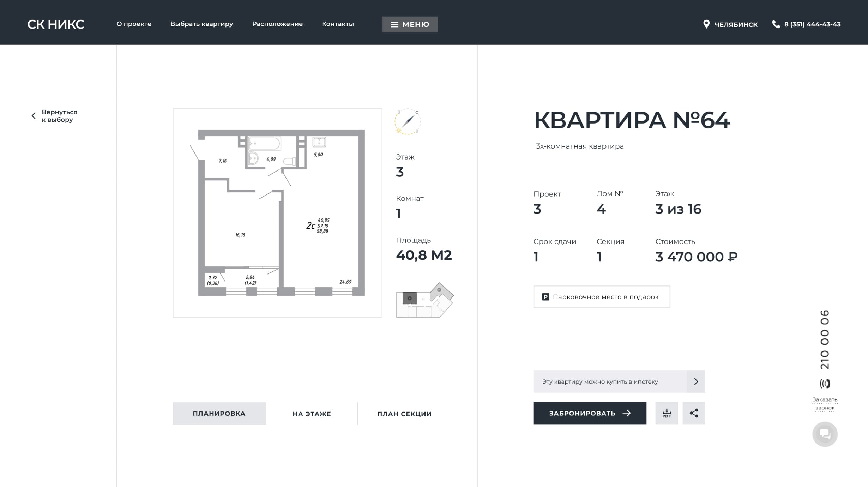The width and height of the screenshot is (868, 487).
Task: Click the phone icon in header
Action: pyautogui.click(x=776, y=24)
